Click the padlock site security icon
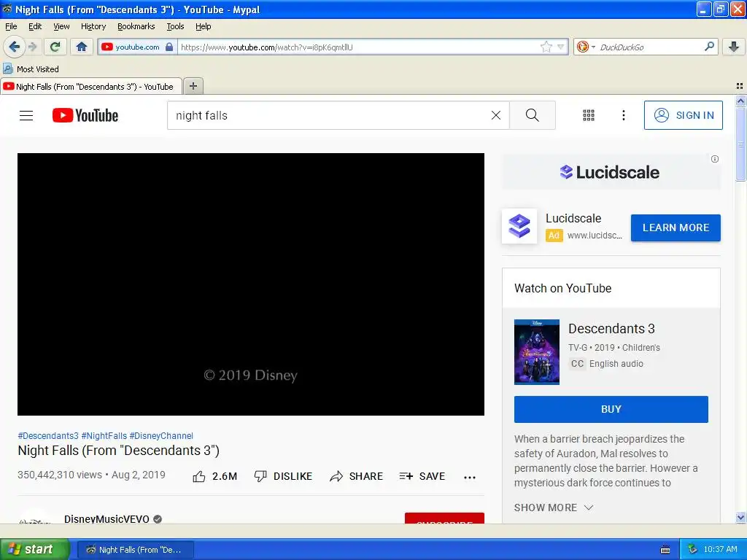 click(169, 47)
